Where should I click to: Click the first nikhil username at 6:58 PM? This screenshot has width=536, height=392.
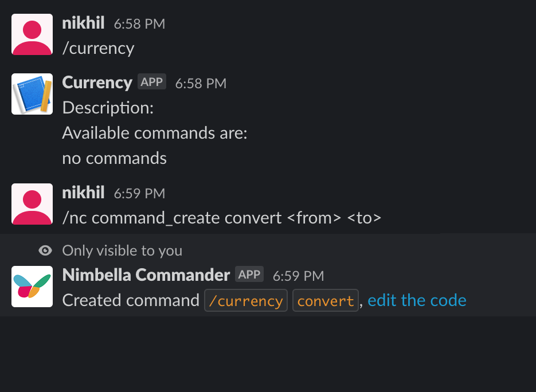(x=83, y=23)
